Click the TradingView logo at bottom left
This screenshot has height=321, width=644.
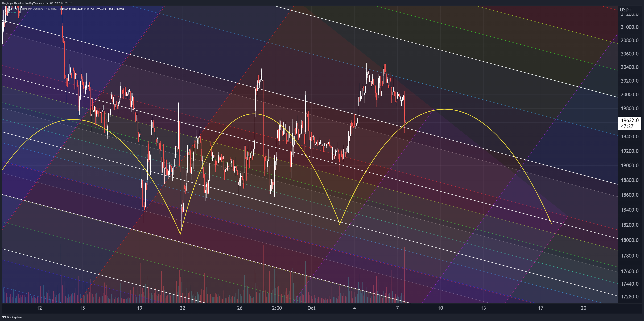[11, 318]
